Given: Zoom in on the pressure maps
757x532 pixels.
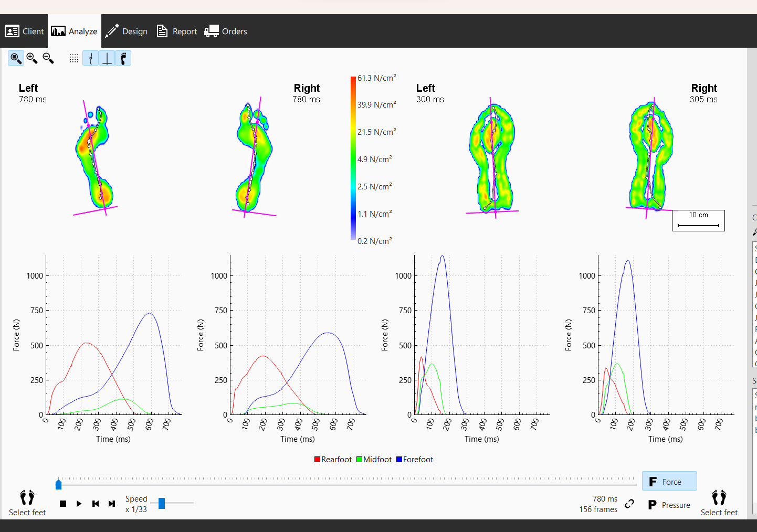Looking at the screenshot, I should click(x=32, y=58).
